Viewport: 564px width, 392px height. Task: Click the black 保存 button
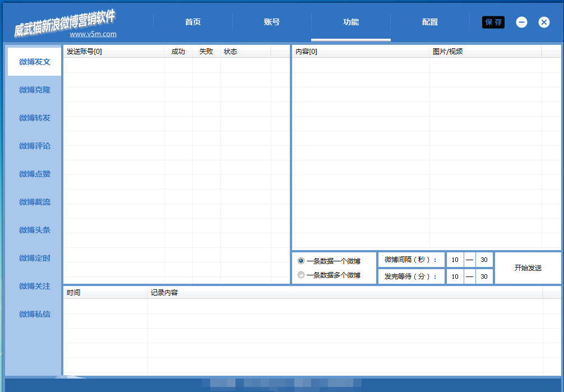[x=493, y=22]
